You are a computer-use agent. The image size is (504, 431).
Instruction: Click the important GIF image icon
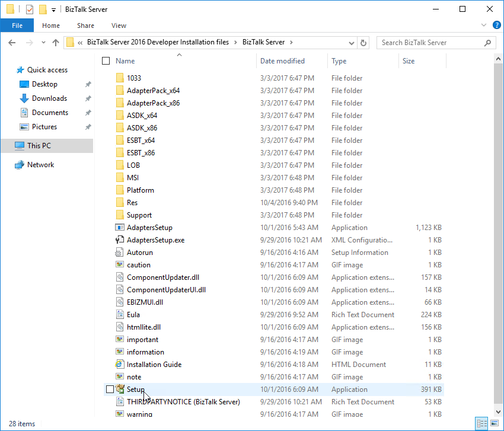120,339
